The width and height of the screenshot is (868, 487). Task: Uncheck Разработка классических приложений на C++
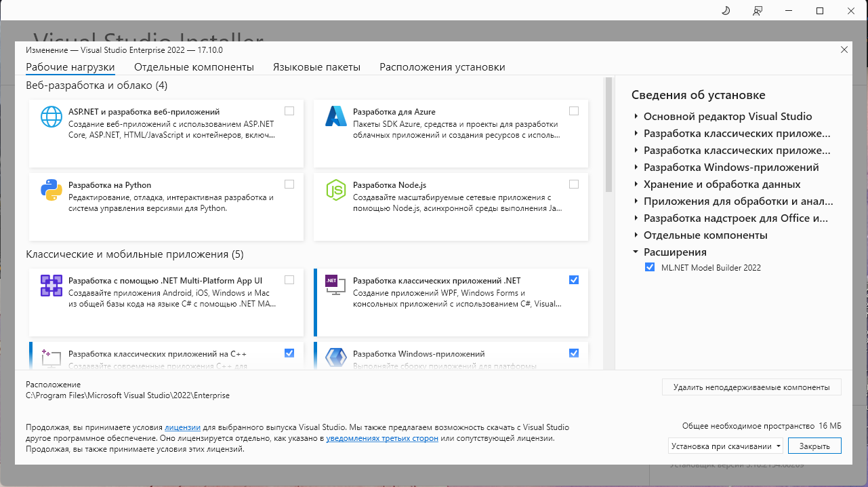tap(289, 353)
